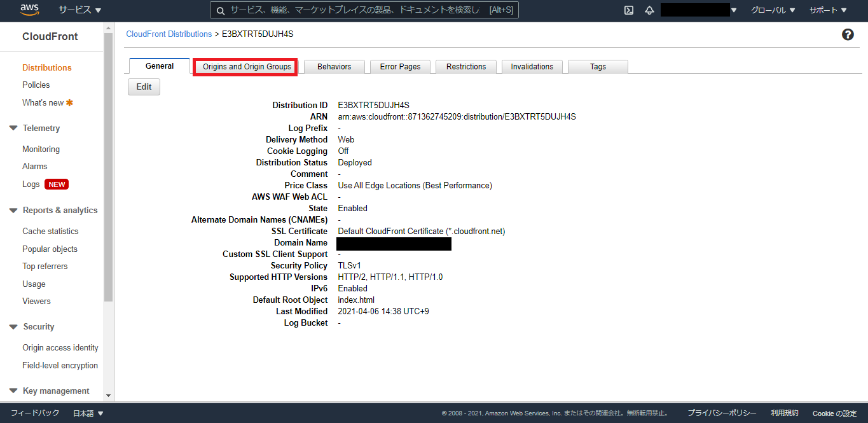The image size is (868, 423).
Task: Click the Deployed distribution status value
Action: coord(355,162)
